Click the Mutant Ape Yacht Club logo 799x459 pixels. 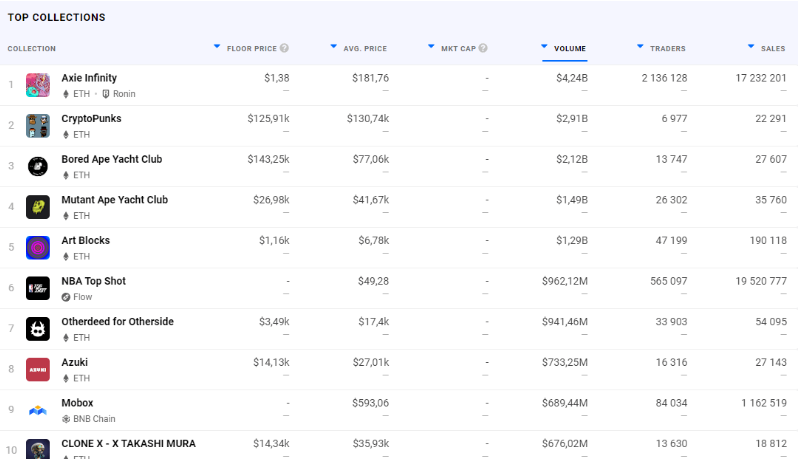click(x=38, y=207)
